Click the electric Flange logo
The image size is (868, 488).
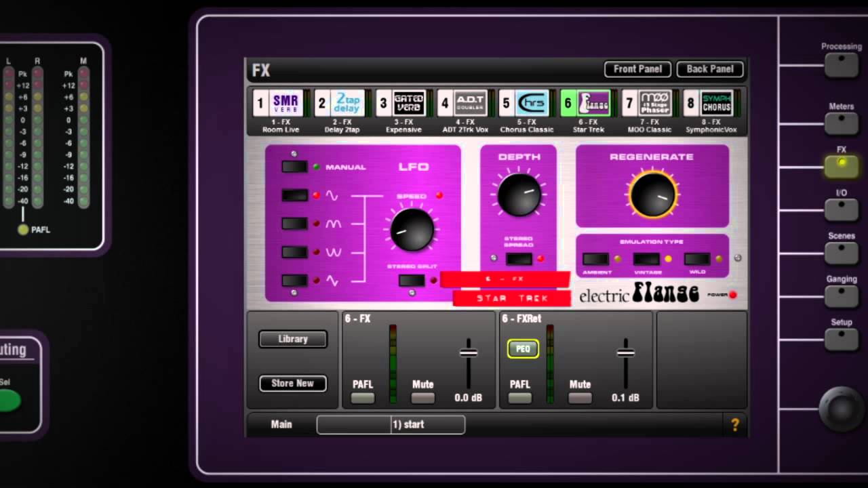pyautogui.click(x=639, y=294)
